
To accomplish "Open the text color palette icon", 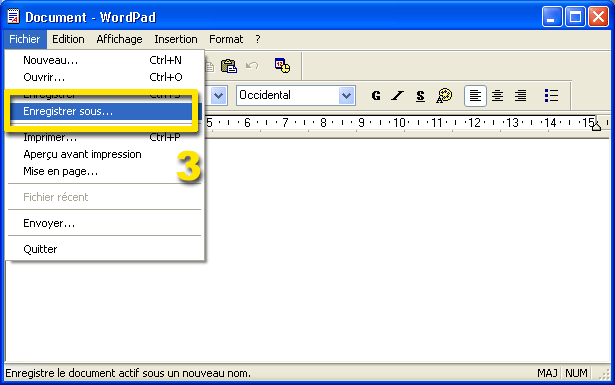I will click(444, 95).
